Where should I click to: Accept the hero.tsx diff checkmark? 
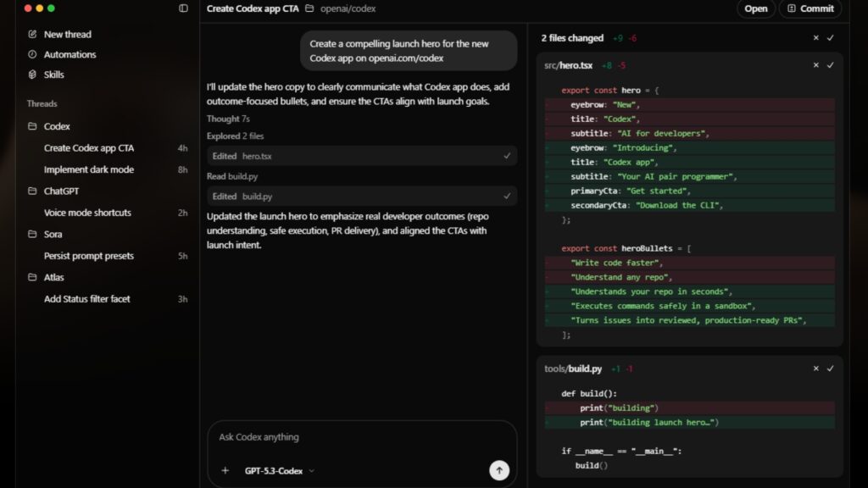(829, 64)
